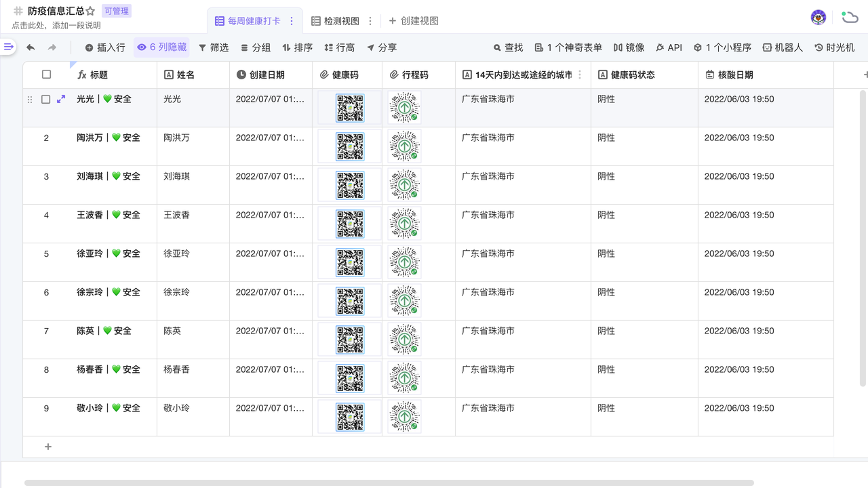The height and width of the screenshot is (488, 868).
Task: Open options menu for 检测视图 view
Action: (370, 21)
